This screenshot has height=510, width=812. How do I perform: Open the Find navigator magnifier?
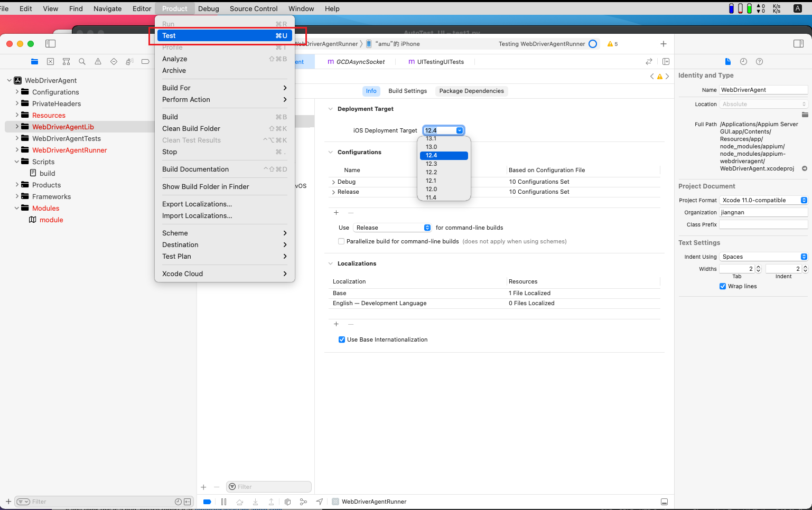point(82,62)
